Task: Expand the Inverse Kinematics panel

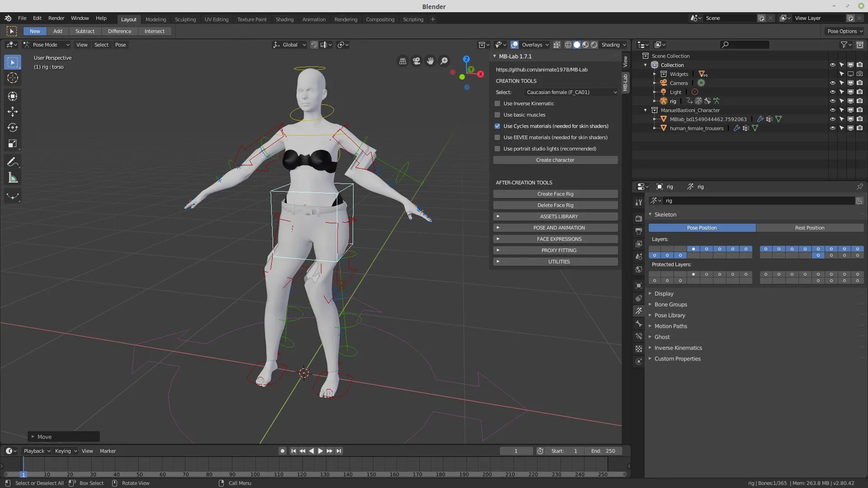Action: pos(678,348)
